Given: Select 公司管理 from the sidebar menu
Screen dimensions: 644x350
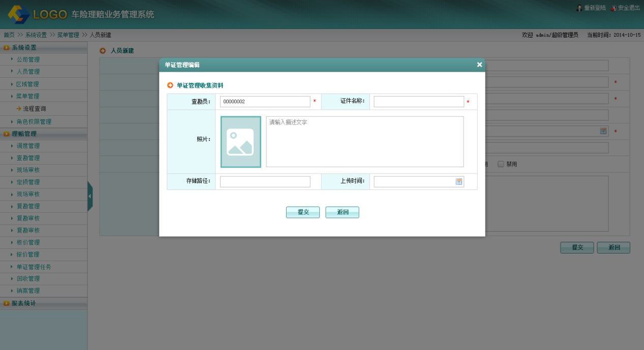Looking at the screenshot, I should pos(28,60).
